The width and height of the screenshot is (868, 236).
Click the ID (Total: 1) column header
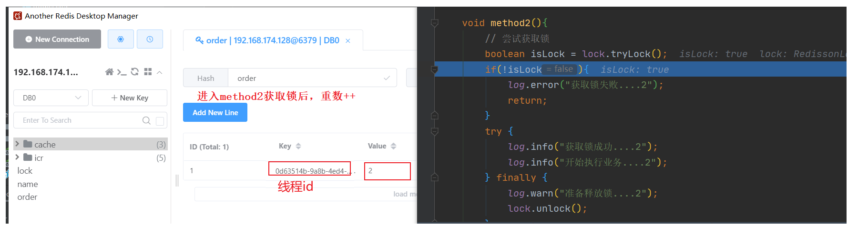tap(209, 147)
